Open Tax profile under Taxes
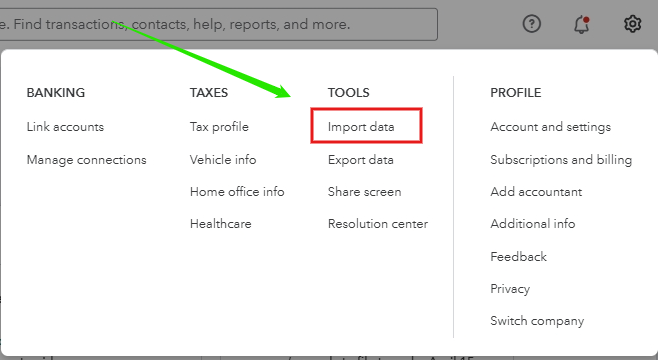658x360 pixels. coord(219,127)
